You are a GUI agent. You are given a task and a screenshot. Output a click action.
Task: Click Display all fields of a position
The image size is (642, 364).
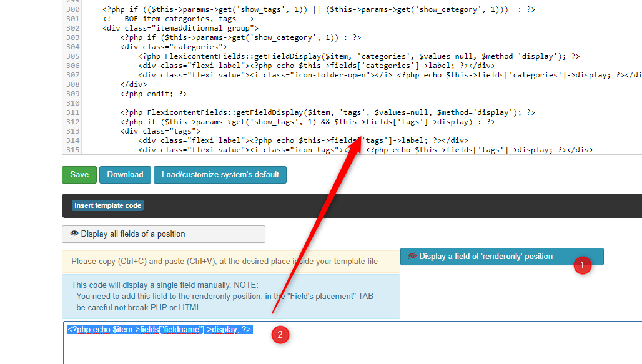click(x=164, y=234)
